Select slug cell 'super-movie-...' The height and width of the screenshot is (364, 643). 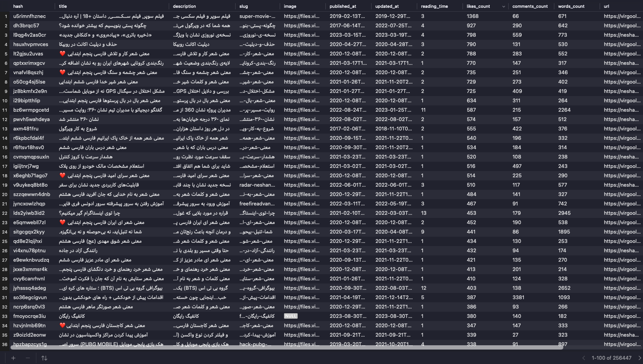coord(258,16)
